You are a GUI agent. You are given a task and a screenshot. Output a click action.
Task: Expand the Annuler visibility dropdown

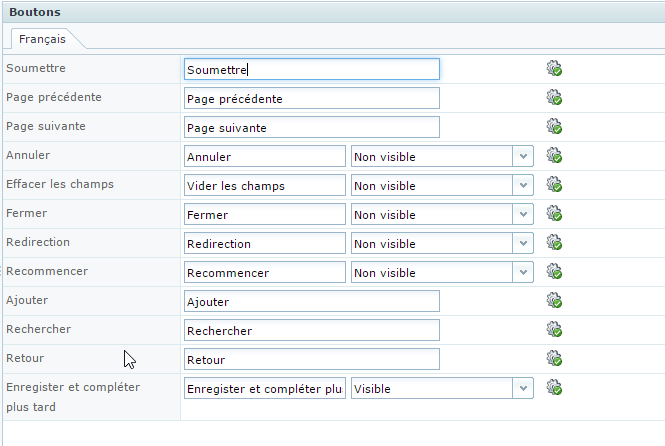442,156
